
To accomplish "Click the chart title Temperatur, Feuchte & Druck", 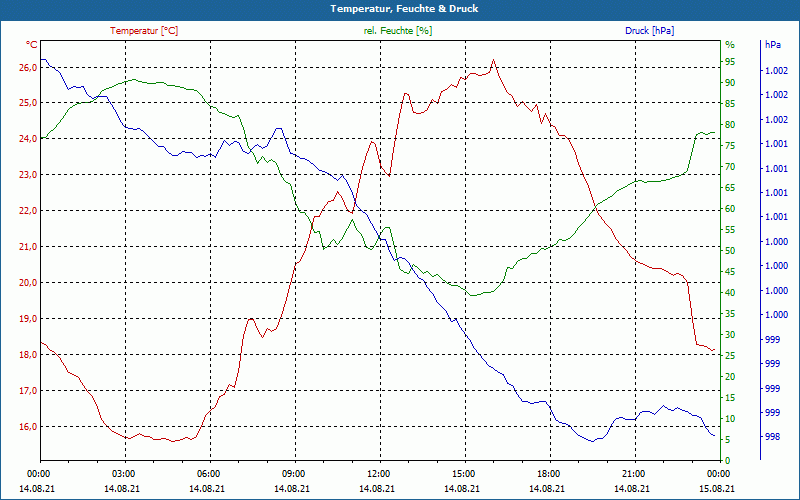I will pyautogui.click(x=404, y=9).
